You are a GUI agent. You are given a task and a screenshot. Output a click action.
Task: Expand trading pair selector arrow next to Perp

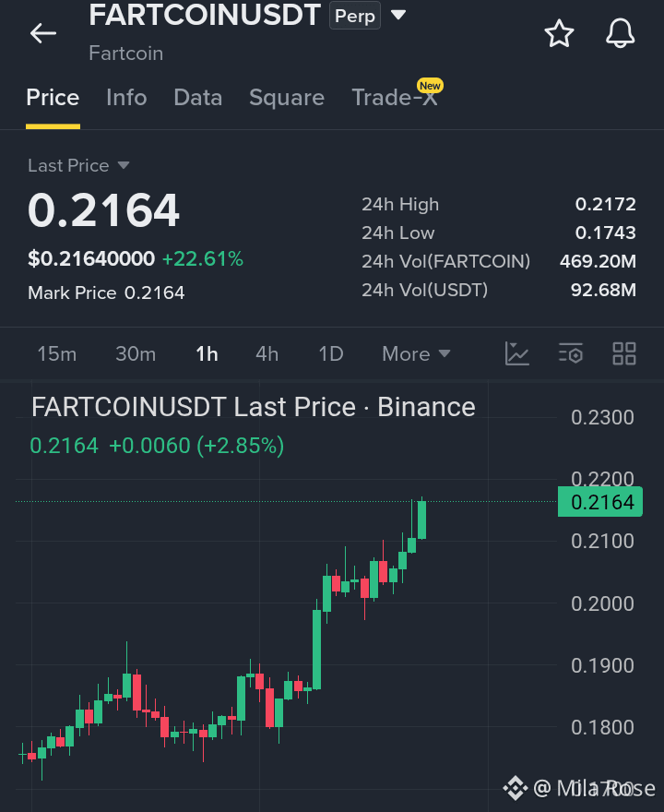pos(398,15)
